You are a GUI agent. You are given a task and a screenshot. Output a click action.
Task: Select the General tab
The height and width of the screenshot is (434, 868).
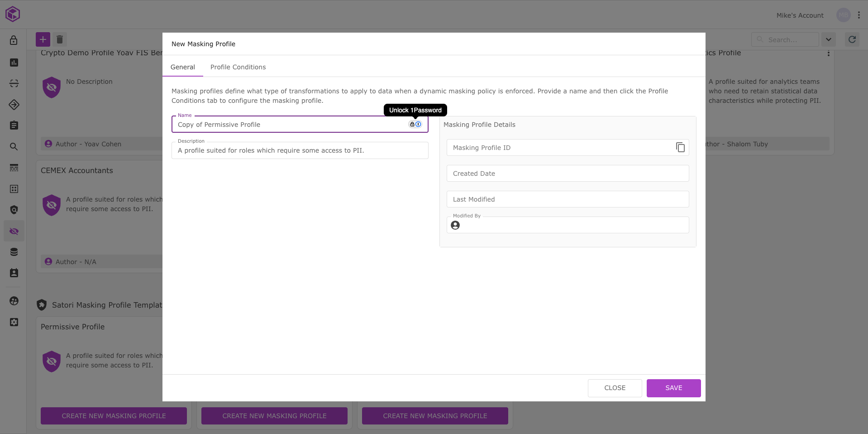point(183,67)
